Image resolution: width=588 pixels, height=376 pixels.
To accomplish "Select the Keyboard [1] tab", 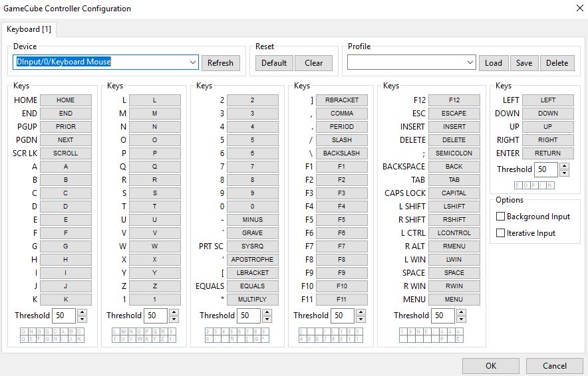I will pyautogui.click(x=29, y=29).
